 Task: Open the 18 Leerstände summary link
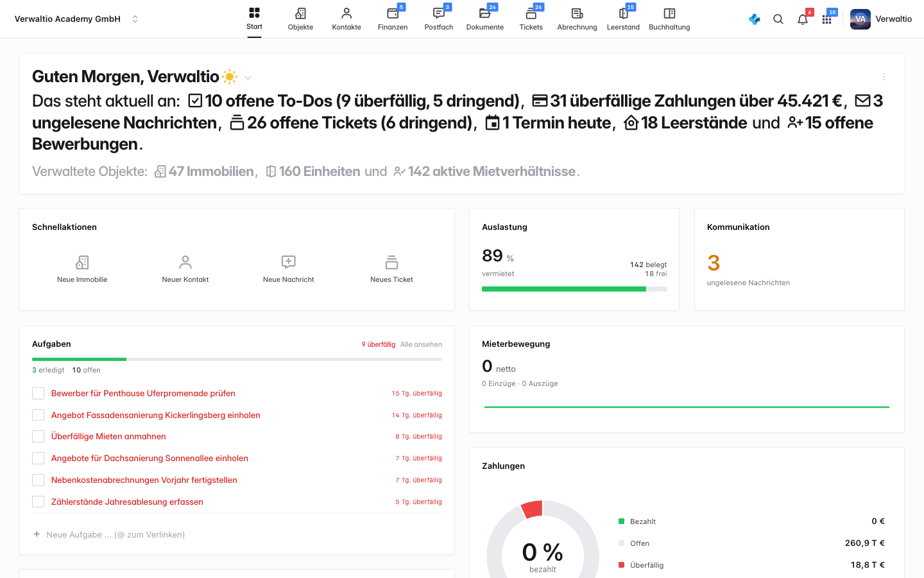(685, 123)
